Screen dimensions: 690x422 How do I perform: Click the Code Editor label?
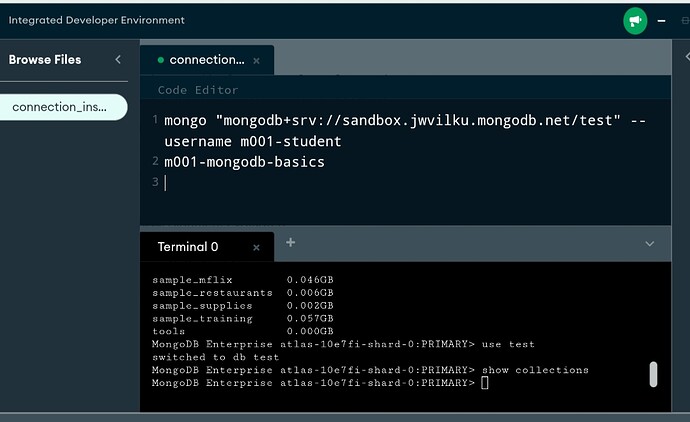tap(198, 90)
